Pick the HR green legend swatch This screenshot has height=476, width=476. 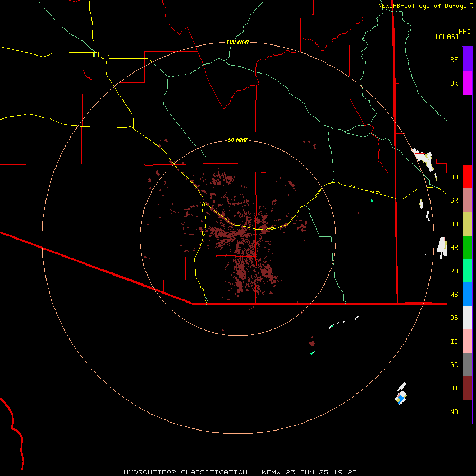[467, 248]
